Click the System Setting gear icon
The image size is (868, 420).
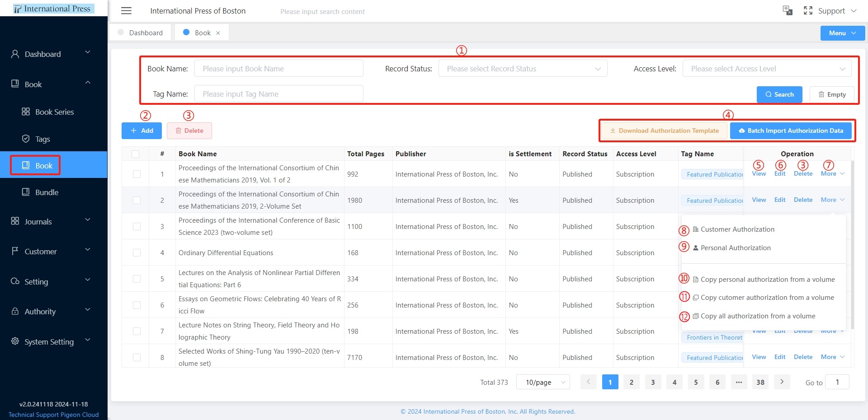(x=15, y=341)
